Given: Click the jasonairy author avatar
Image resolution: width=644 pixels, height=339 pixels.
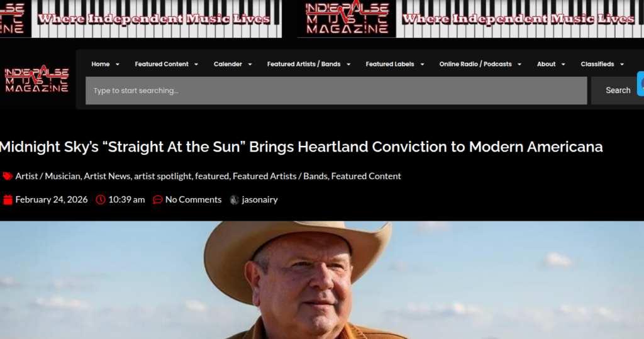Looking at the screenshot, I should tap(235, 200).
